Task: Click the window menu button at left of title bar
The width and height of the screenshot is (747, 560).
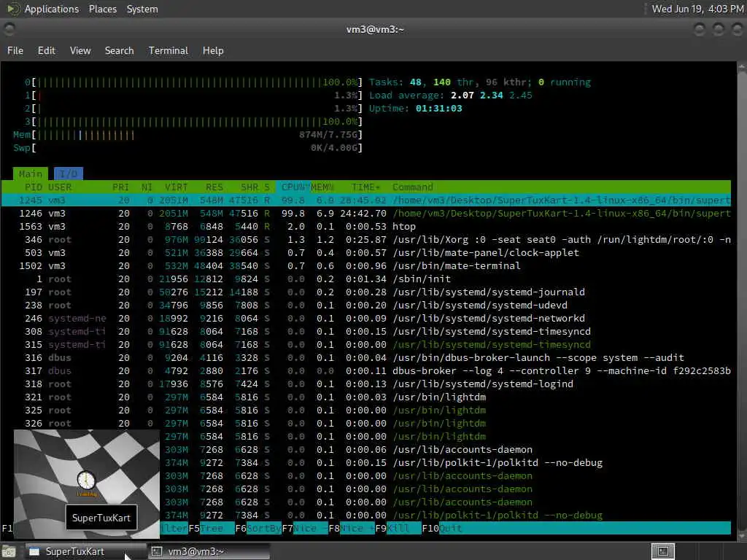Action: coord(9,29)
